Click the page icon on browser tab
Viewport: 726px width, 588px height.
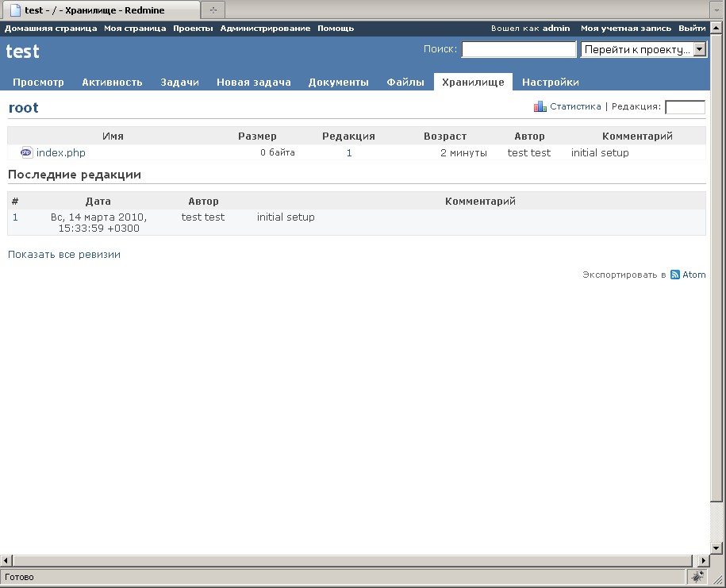(x=15, y=10)
